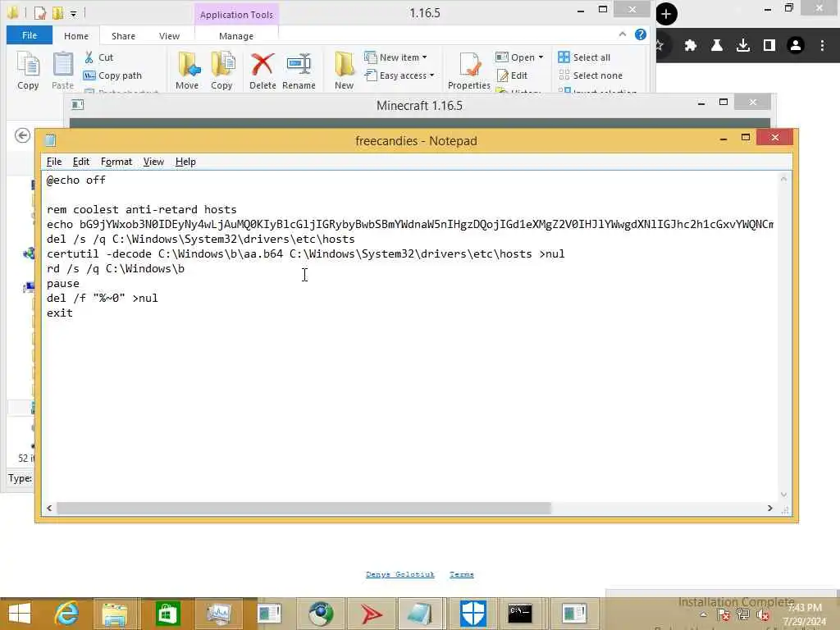Click the 'pause' line in Notepad
The height and width of the screenshot is (630, 840).
(x=62, y=283)
